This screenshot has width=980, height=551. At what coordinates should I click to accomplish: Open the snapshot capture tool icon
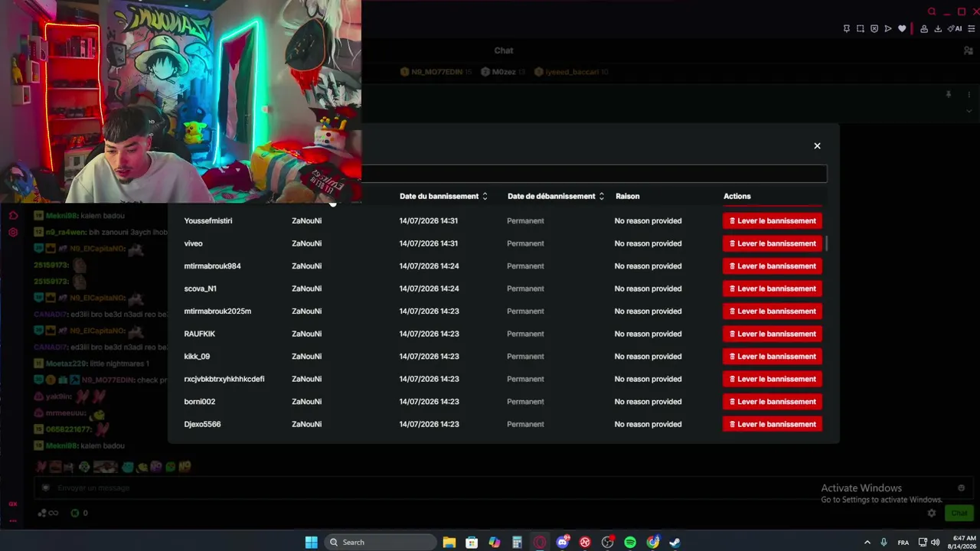click(861, 29)
